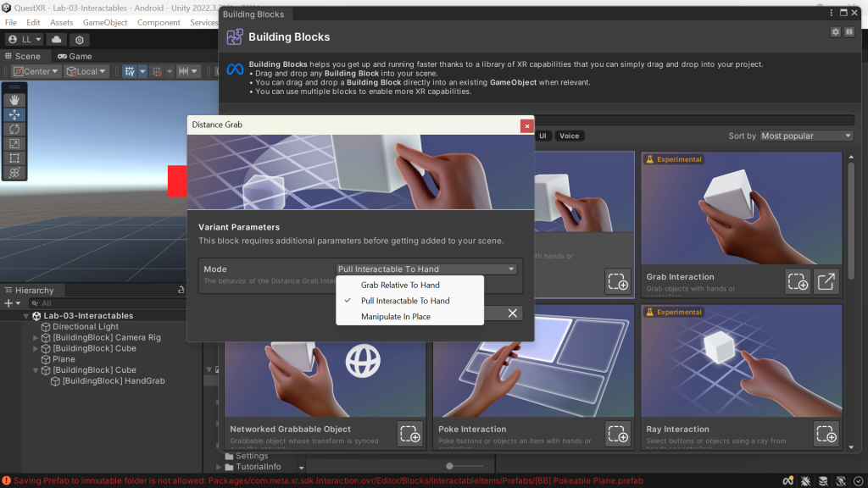
Task: Open Grab Interaction external link icon
Action: [x=826, y=281]
